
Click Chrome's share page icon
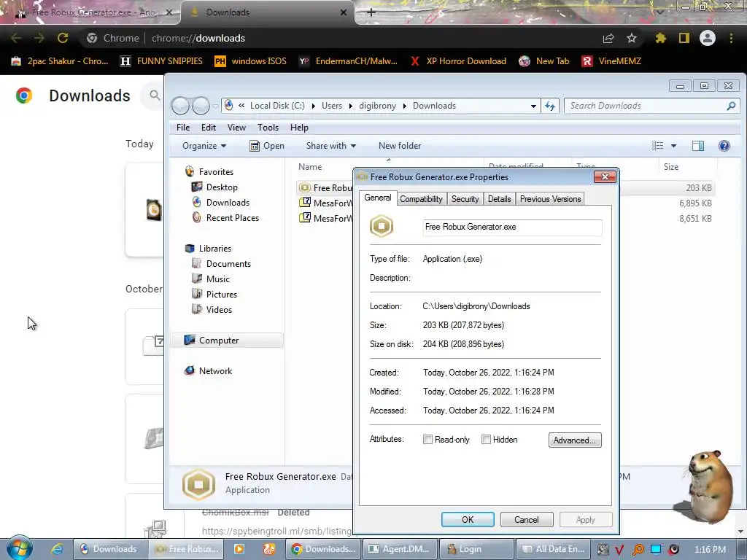[x=608, y=38]
